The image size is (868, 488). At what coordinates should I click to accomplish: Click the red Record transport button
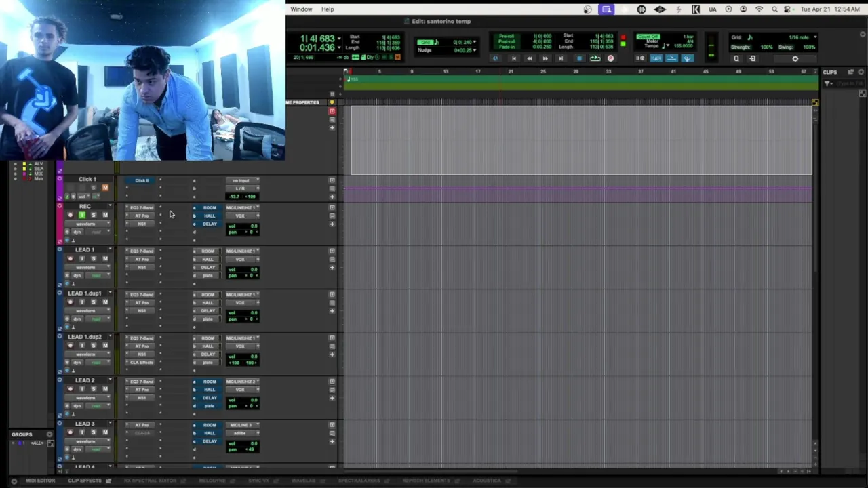click(610, 59)
